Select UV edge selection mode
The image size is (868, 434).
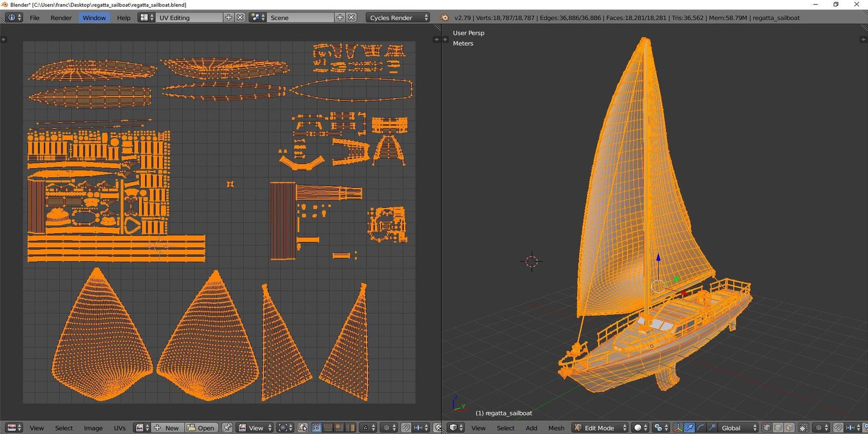click(x=328, y=428)
